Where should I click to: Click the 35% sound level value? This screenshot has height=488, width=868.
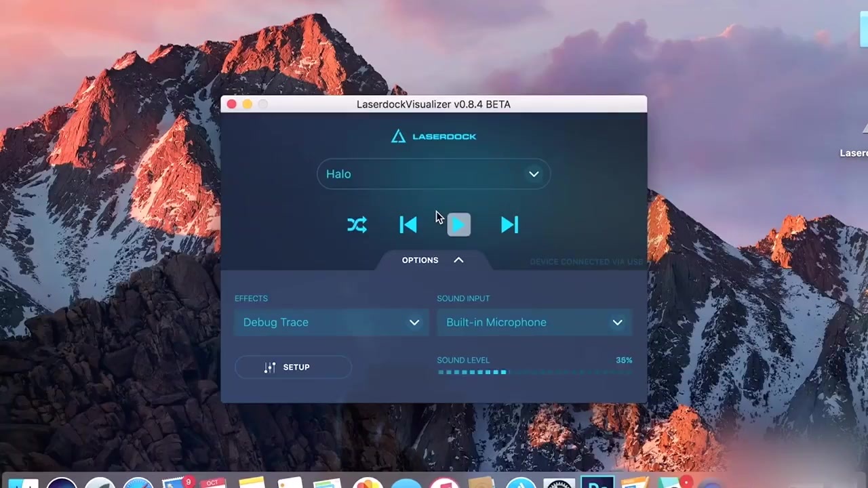point(624,361)
